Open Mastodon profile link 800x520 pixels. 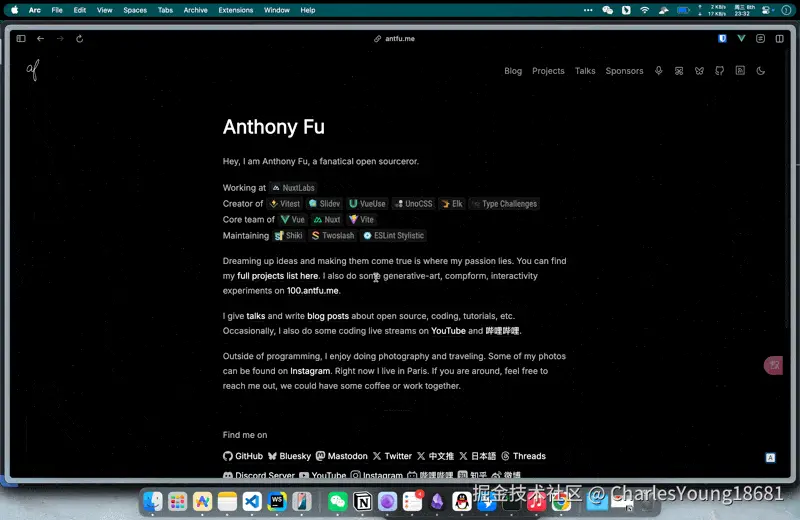341,456
